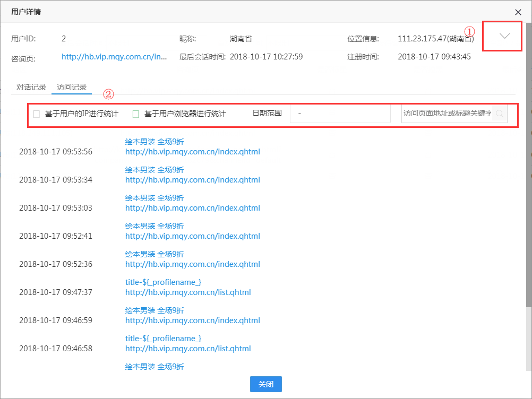Click the magnifier search icon in keyword field
This screenshot has height=399, width=532.
[499, 114]
